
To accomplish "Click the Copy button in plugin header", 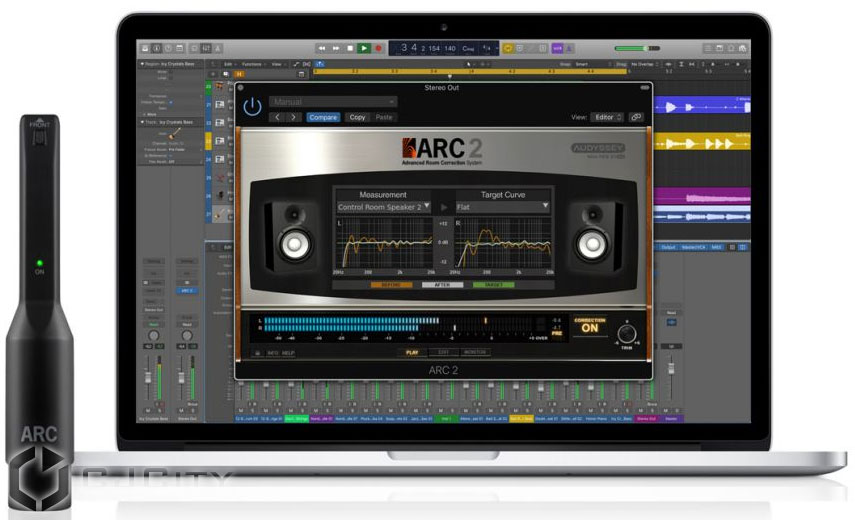I will tap(357, 117).
